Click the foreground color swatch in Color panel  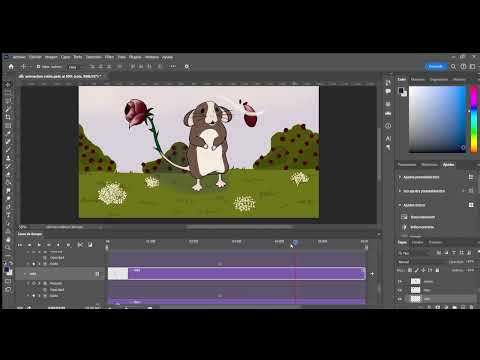pyautogui.click(x=401, y=90)
